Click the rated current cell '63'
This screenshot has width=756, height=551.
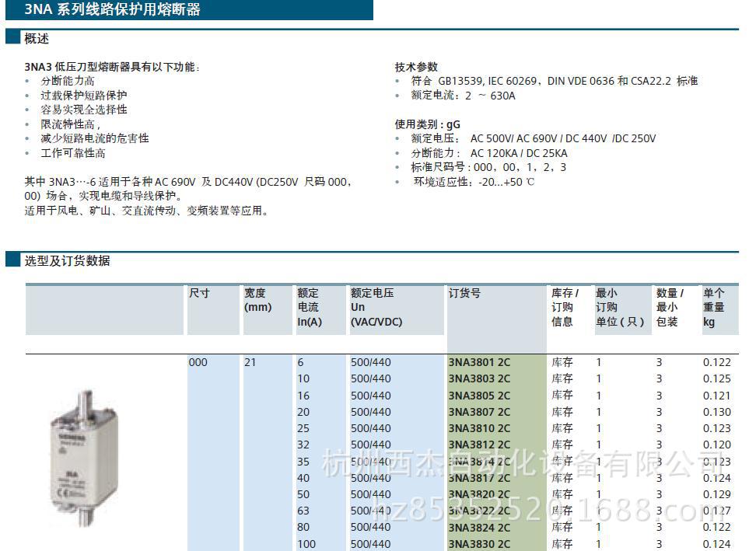pos(303,511)
